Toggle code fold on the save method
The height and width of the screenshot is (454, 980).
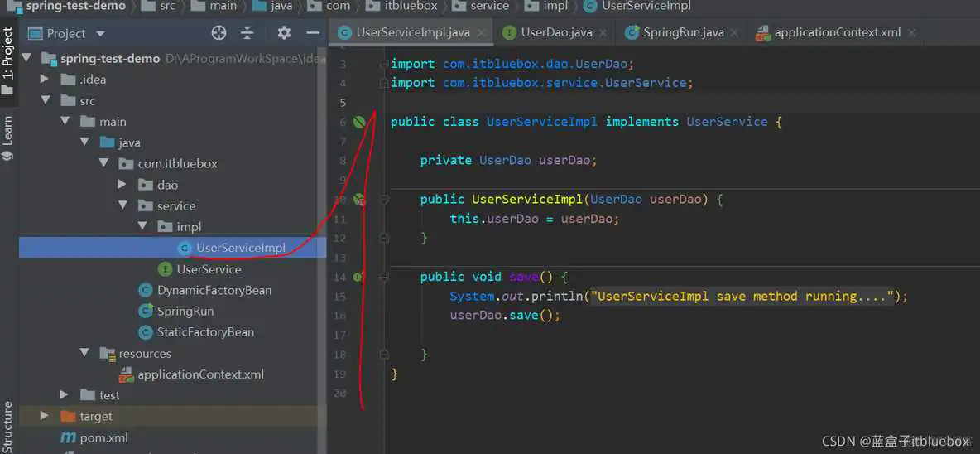tap(384, 277)
